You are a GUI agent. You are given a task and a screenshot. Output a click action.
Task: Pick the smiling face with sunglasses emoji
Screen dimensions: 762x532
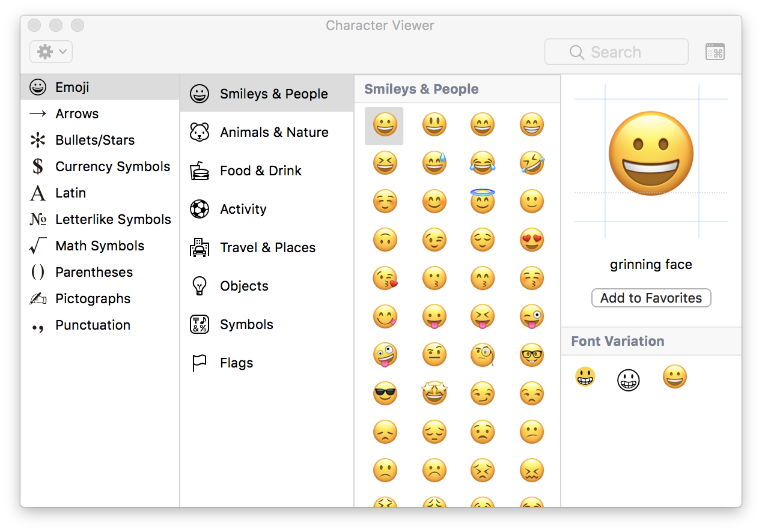point(385,393)
